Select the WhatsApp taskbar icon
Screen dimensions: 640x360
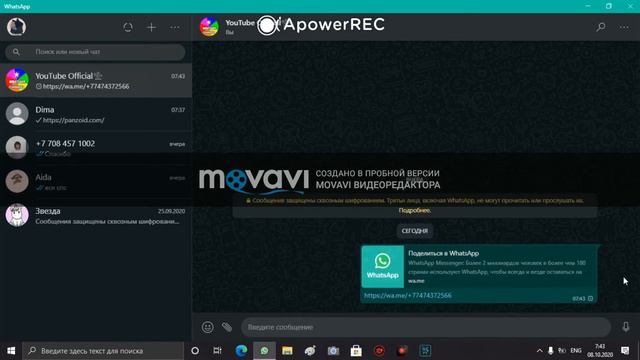(264, 351)
